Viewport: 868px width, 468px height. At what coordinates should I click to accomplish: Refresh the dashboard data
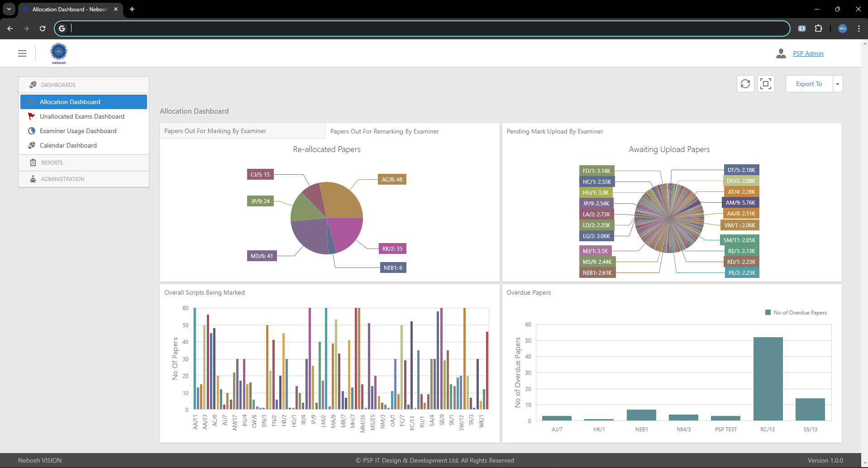745,84
